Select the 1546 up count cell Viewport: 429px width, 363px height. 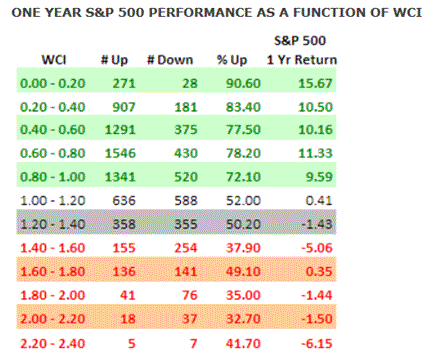[120, 153]
